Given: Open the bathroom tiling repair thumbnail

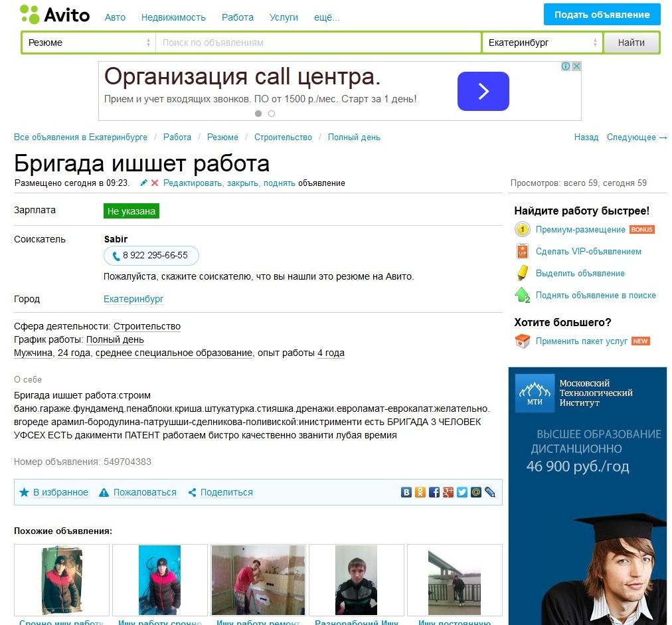Looking at the screenshot, I should pyautogui.click(x=258, y=580).
